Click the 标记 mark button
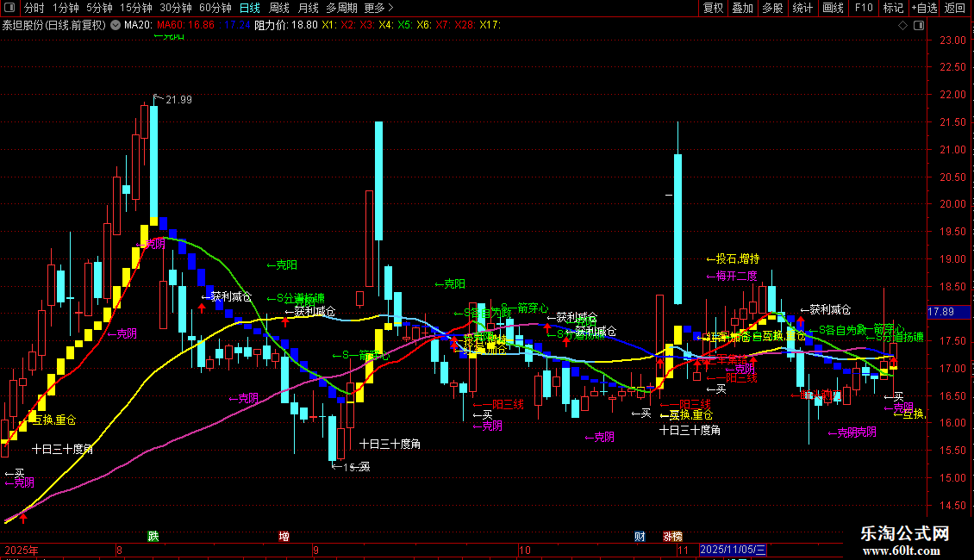Screen dimensions: 974x560 pos(893,8)
